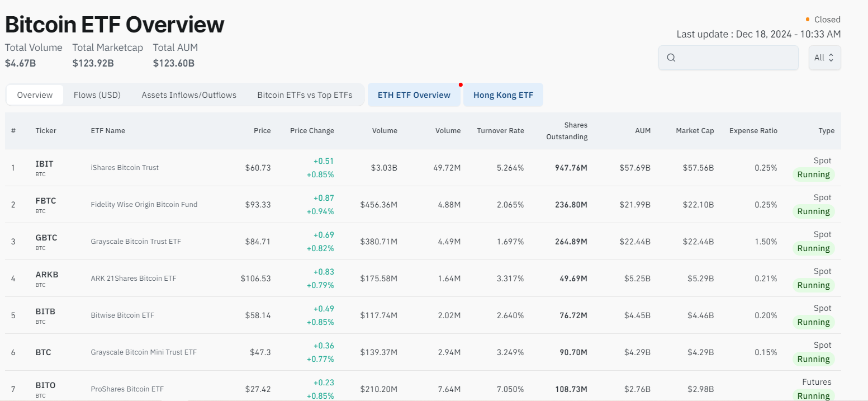This screenshot has width=868, height=401.
Task: Click BITO turnover rate 7.050%
Action: pos(510,389)
